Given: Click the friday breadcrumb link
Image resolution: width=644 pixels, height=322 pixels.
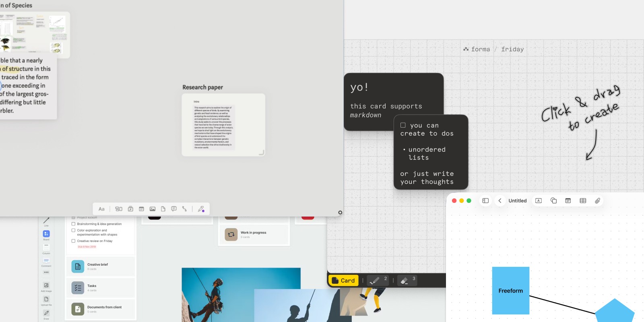Looking at the screenshot, I should coord(512,49).
